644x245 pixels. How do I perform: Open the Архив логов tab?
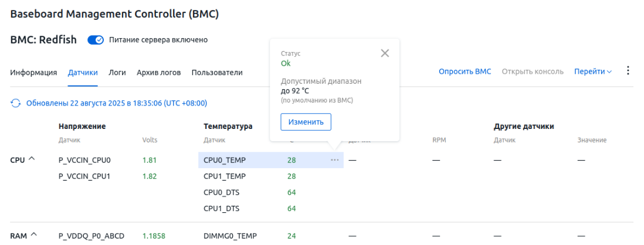pyautogui.click(x=158, y=73)
